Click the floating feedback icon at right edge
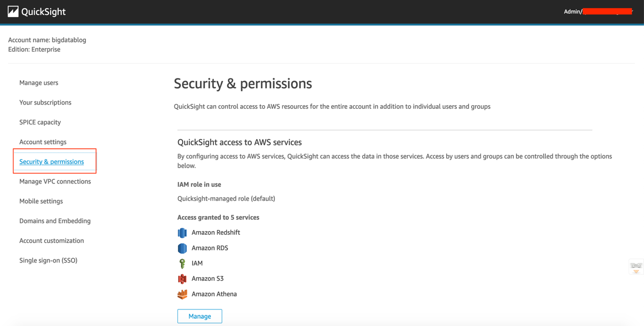644x326 pixels. point(636,267)
